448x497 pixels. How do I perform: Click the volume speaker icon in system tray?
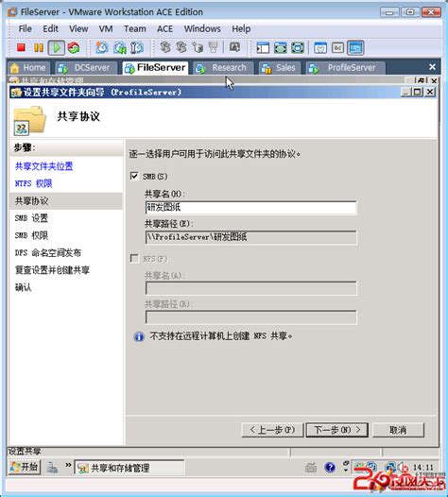[404, 467]
